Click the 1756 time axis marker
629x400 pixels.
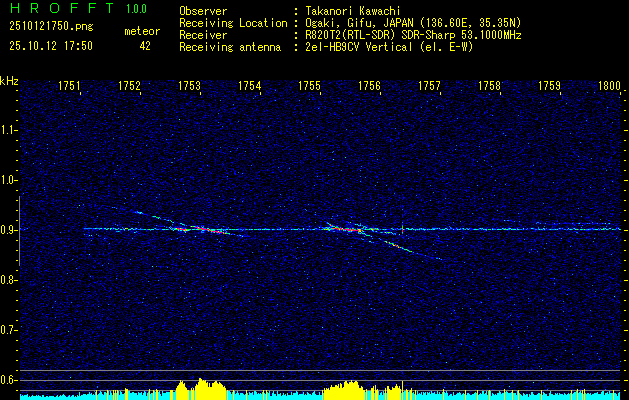click(369, 85)
